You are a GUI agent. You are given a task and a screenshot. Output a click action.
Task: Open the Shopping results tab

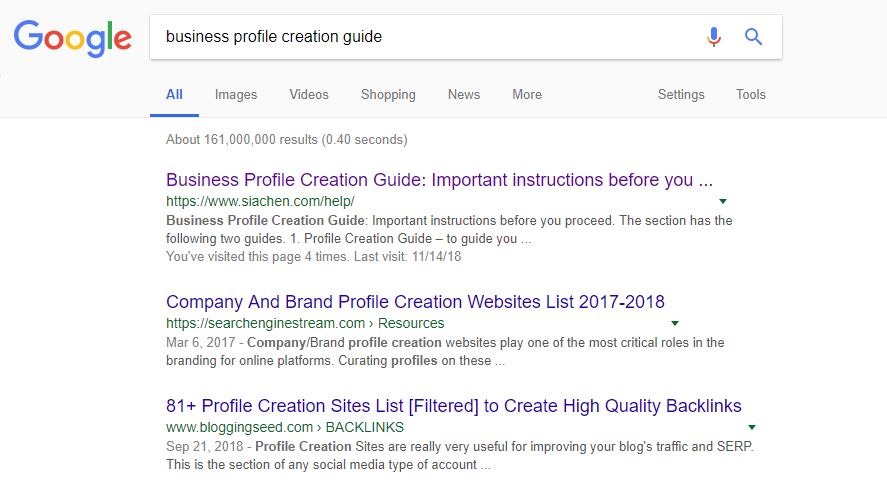click(388, 94)
